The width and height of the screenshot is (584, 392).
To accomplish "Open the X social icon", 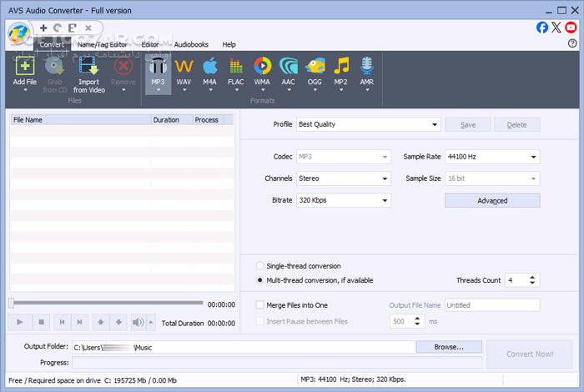I will [x=556, y=28].
